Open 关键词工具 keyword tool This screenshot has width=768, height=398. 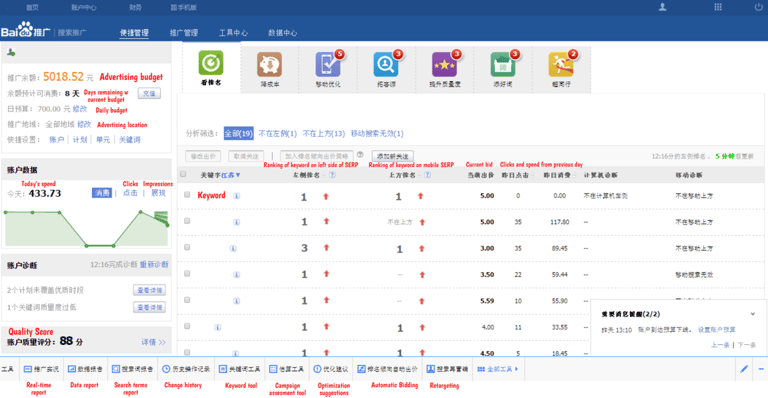coord(240,369)
